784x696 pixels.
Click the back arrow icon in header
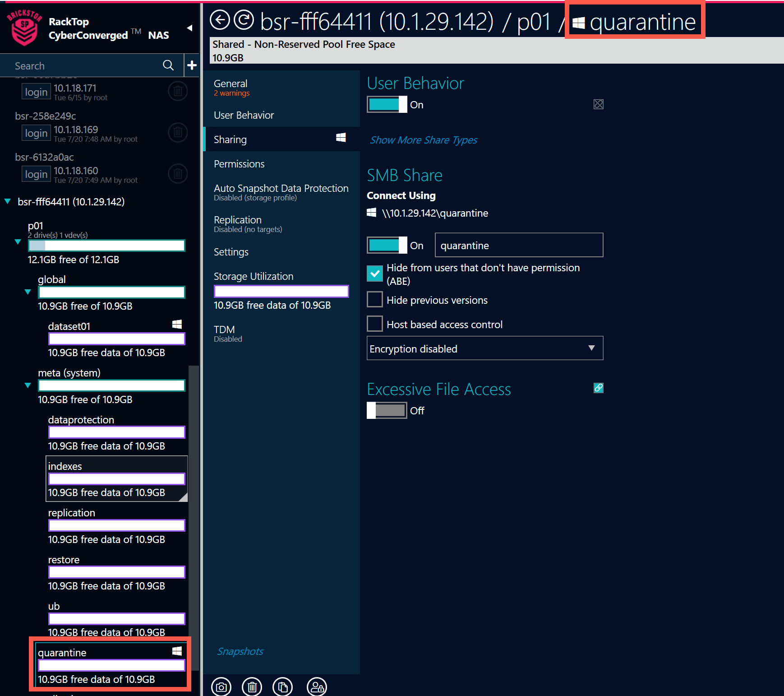(220, 20)
